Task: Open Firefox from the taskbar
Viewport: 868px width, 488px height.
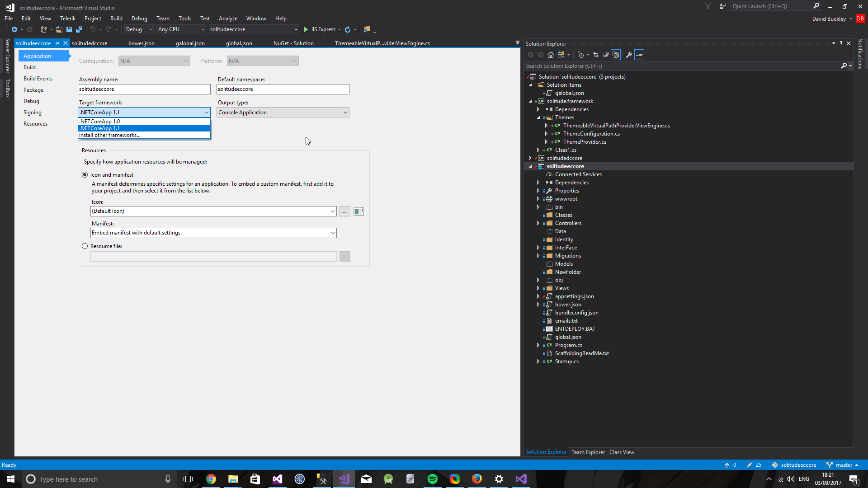Action: 477,479
